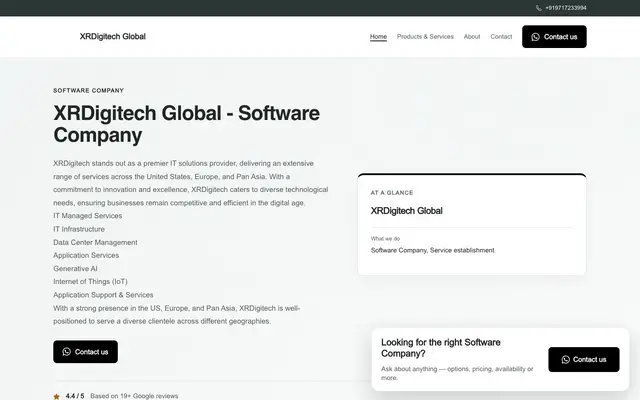The image size is (640, 400).
Task: Open the Contact nav link
Action: point(501,36)
